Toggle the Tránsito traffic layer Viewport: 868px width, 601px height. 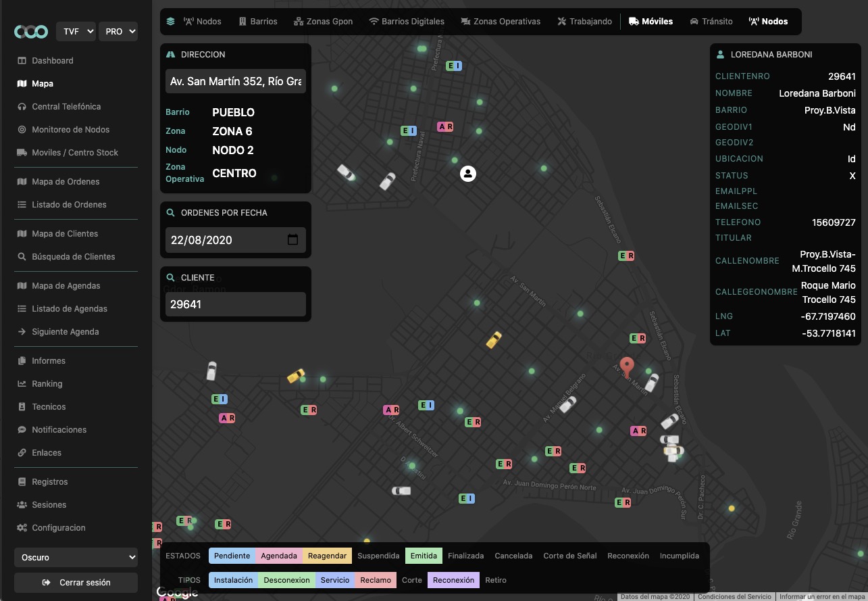pyautogui.click(x=711, y=22)
